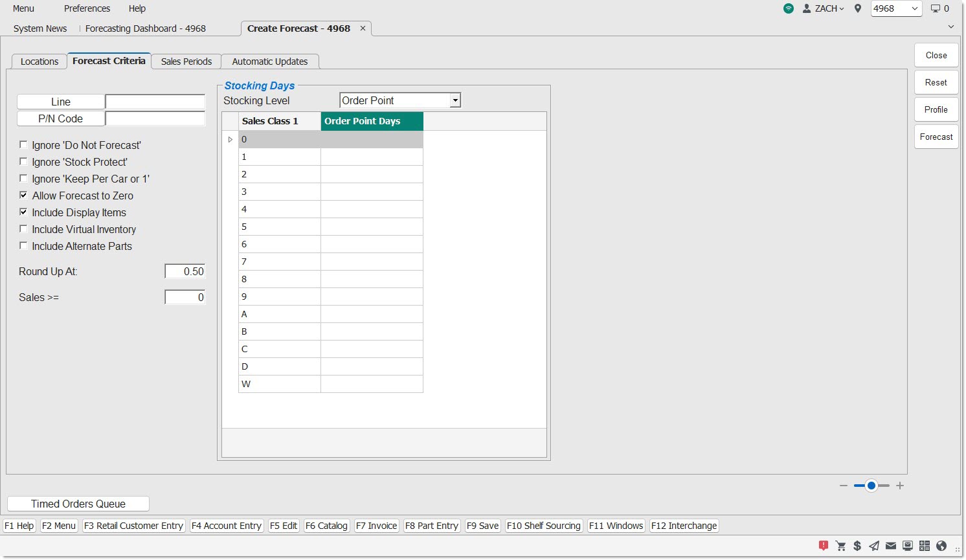Check Include Virtual Inventory option
Image resolution: width=966 pixels, height=560 pixels.
click(x=23, y=229)
